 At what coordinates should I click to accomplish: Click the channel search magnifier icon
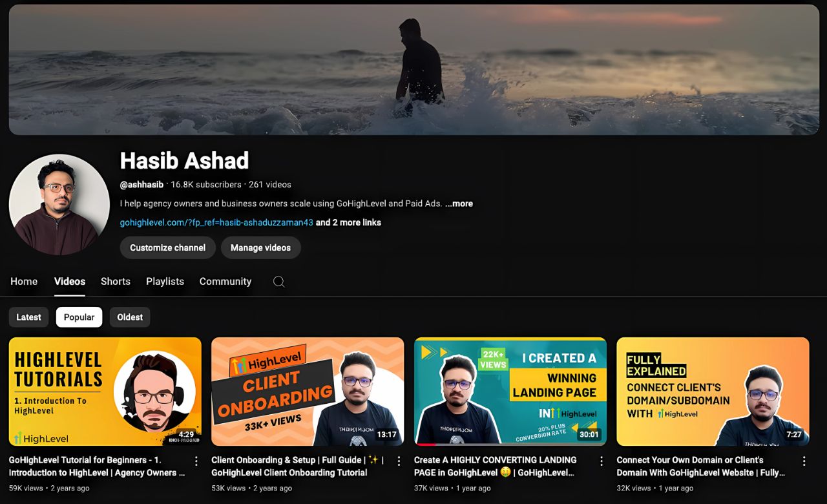(278, 282)
